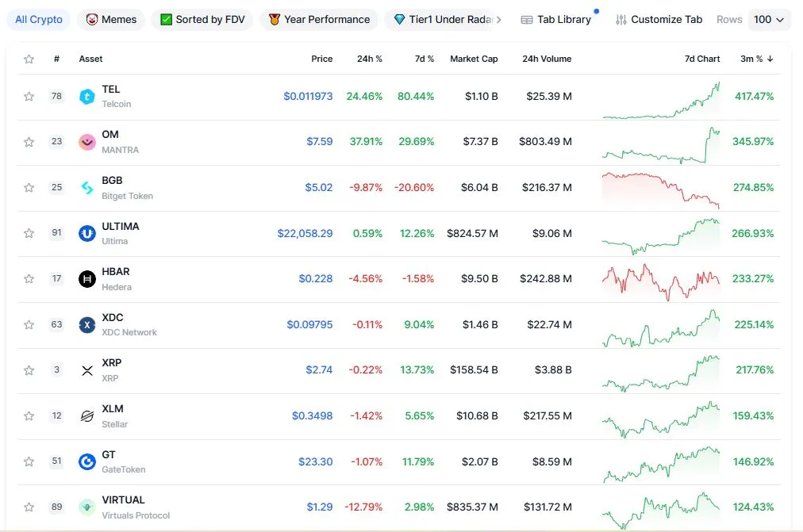The height and width of the screenshot is (532, 803).
Task: Open the VIRTUAL 7d chart sparkline
Action: [x=661, y=511]
